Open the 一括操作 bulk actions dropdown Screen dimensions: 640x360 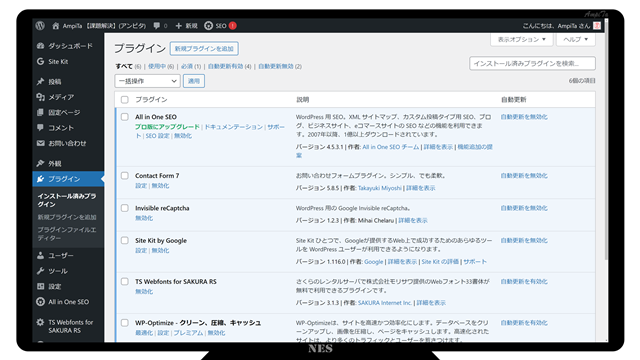[147, 81]
